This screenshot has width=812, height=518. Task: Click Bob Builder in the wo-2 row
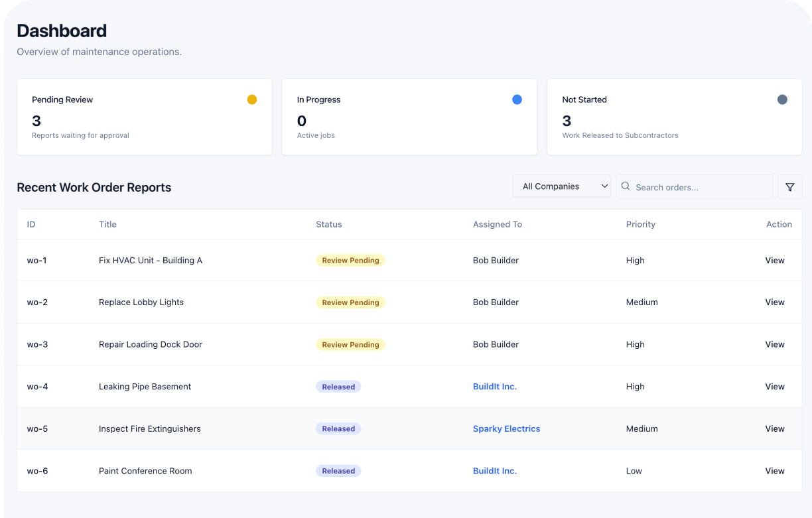496,302
